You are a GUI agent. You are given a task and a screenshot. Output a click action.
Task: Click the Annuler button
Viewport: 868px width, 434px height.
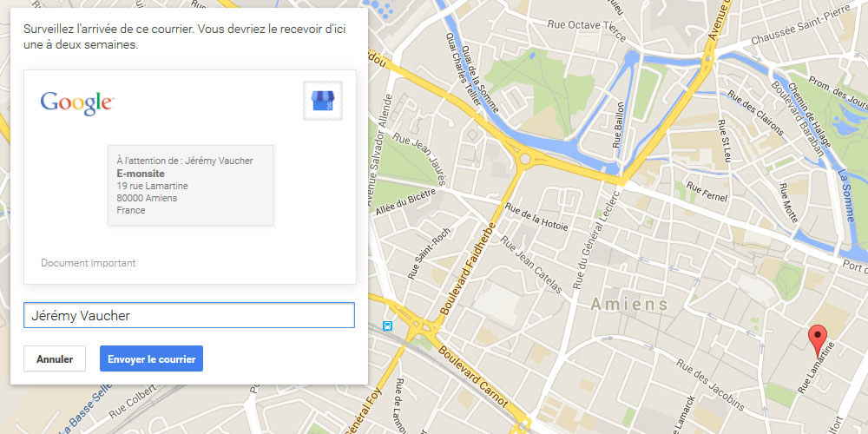click(x=54, y=358)
